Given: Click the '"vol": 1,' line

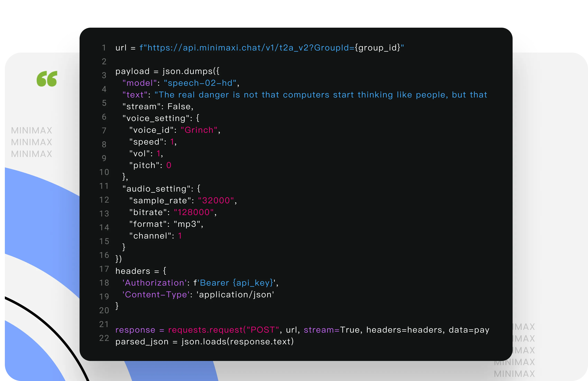Looking at the screenshot, I should (146, 154).
